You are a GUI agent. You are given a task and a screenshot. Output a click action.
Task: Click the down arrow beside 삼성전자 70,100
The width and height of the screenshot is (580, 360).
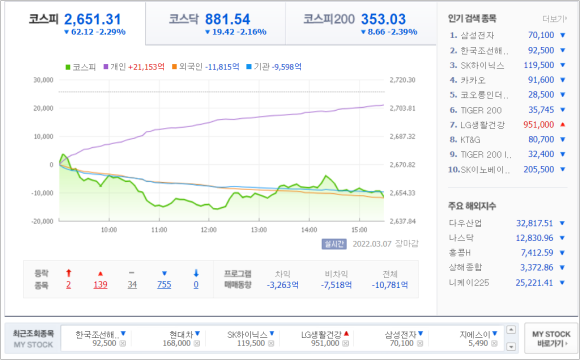click(x=563, y=35)
